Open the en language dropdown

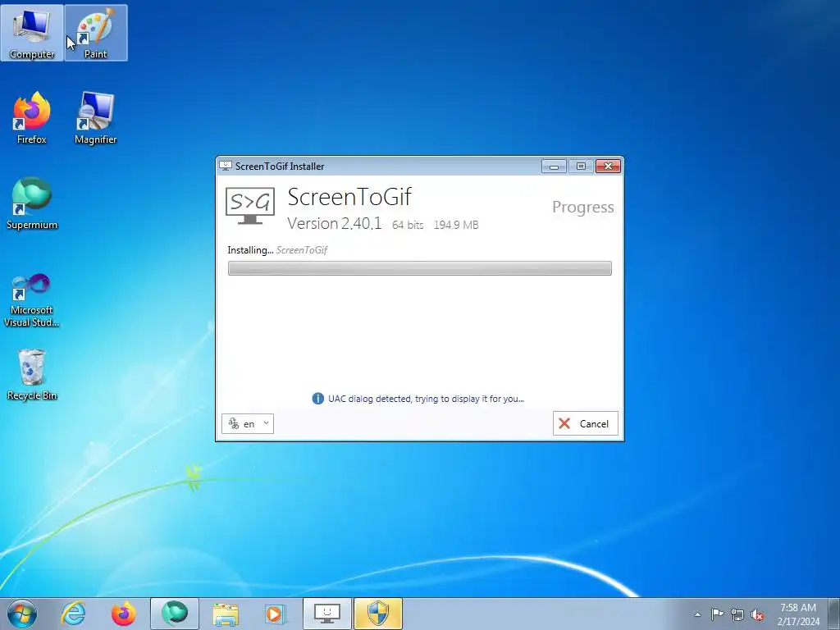click(248, 424)
